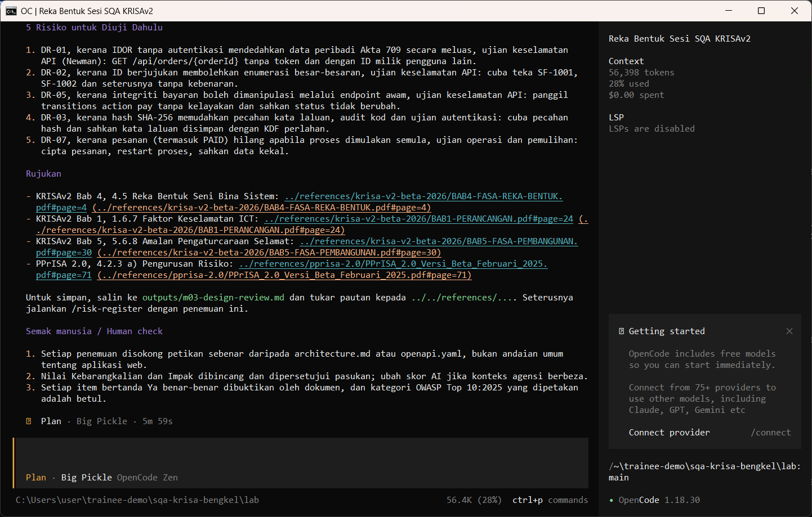
Task: Click the Plan mode icon above the prompt
Action: [x=29, y=421]
